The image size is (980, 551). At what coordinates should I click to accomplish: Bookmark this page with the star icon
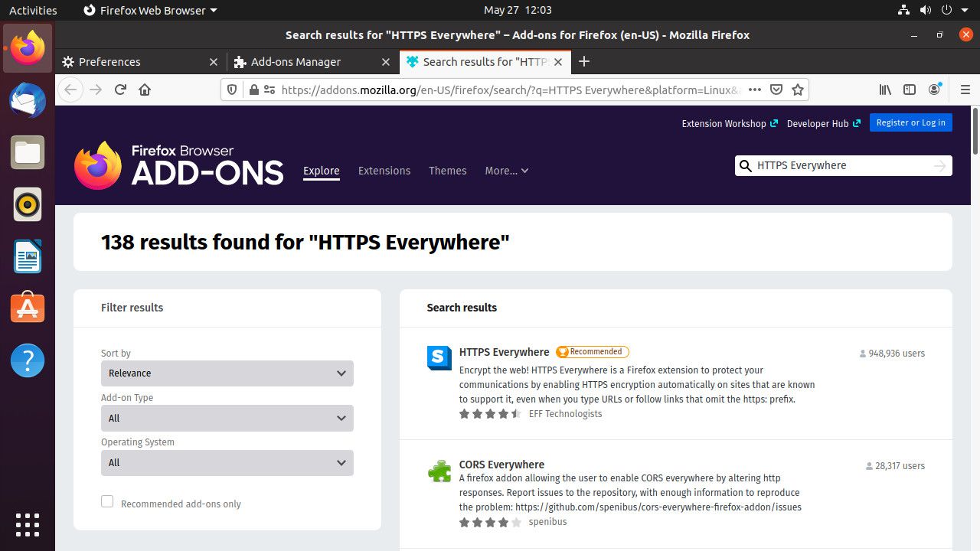[798, 90]
